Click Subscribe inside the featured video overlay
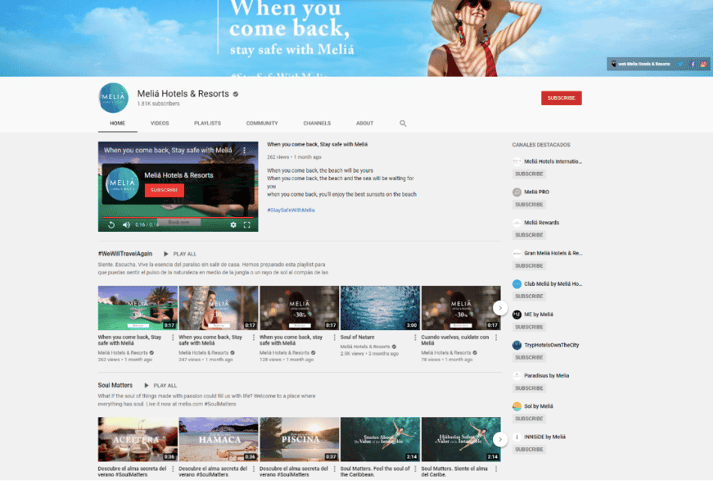Screen dimensions: 713x481 [x=164, y=190]
